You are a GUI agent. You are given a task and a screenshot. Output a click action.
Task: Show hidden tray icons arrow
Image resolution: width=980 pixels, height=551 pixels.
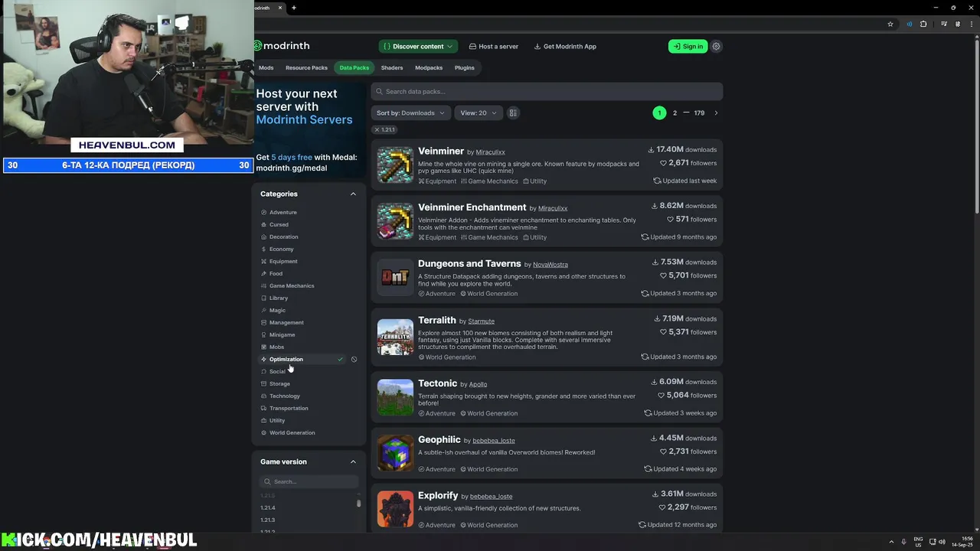pos(891,542)
